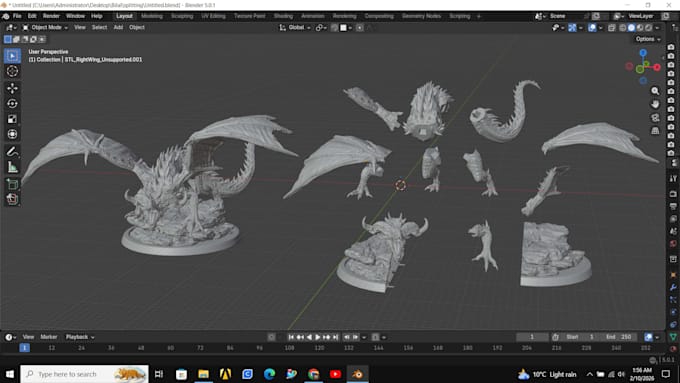Set selection mode to new selection
680x383 pixels.
coord(8,39)
